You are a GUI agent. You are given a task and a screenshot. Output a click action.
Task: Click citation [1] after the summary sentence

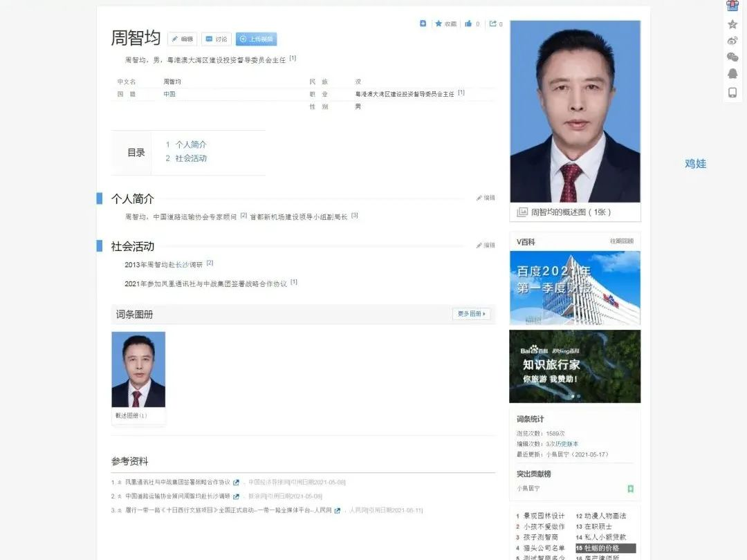tap(293, 58)
